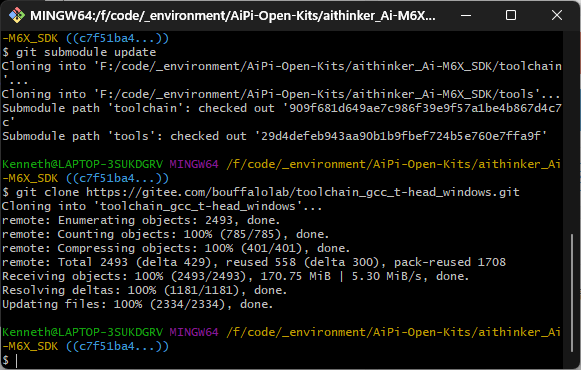
Task: Click the '$ git submodule update' command line
Action: pos(79,52)
